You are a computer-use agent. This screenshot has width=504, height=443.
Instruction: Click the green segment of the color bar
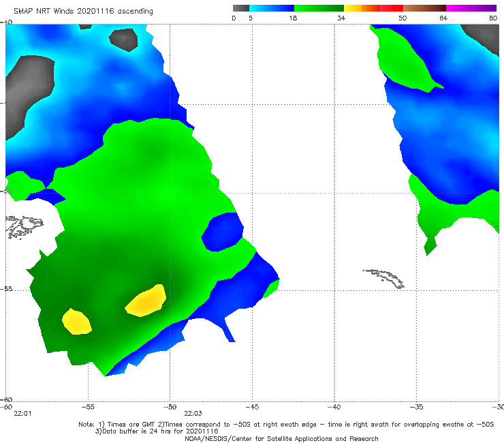(319, 8)
